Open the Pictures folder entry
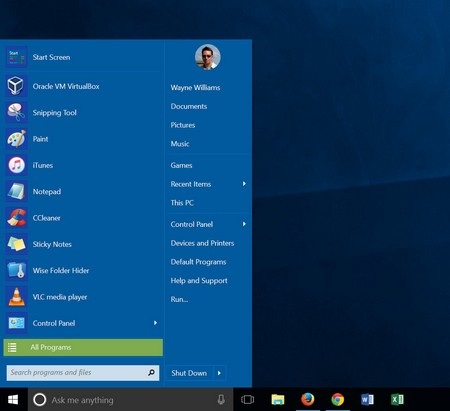This screenshot has width=450, height=411. (183, 125)
